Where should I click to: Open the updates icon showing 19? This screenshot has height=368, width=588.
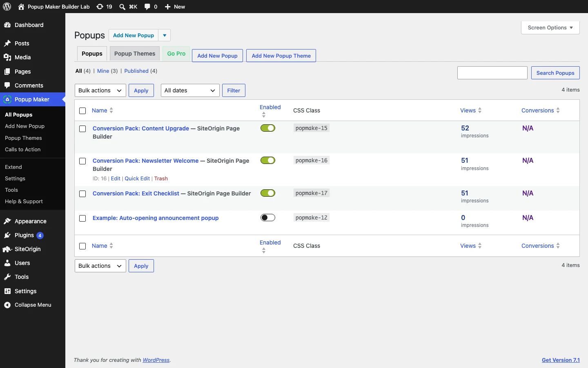(100, 7)
